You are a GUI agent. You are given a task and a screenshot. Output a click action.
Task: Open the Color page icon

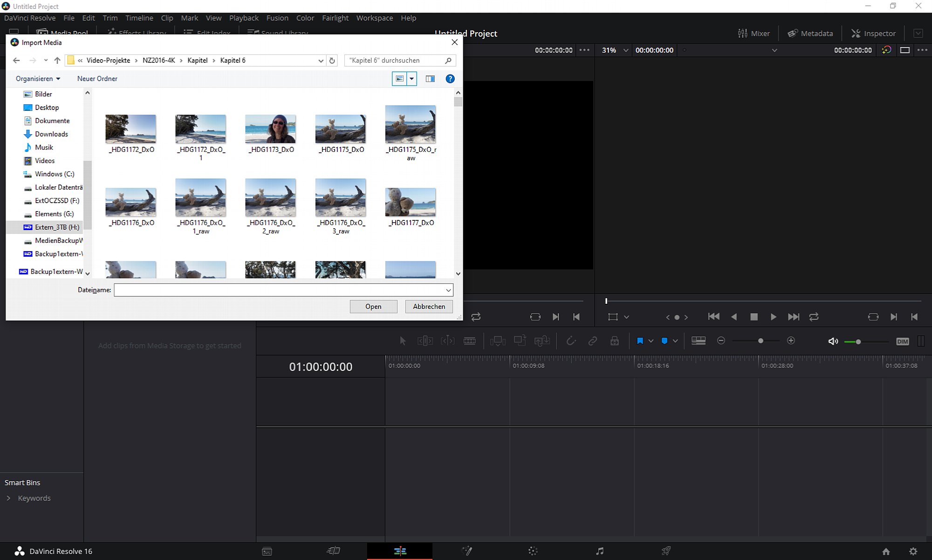pyautogui.click(x=533, y=551)
